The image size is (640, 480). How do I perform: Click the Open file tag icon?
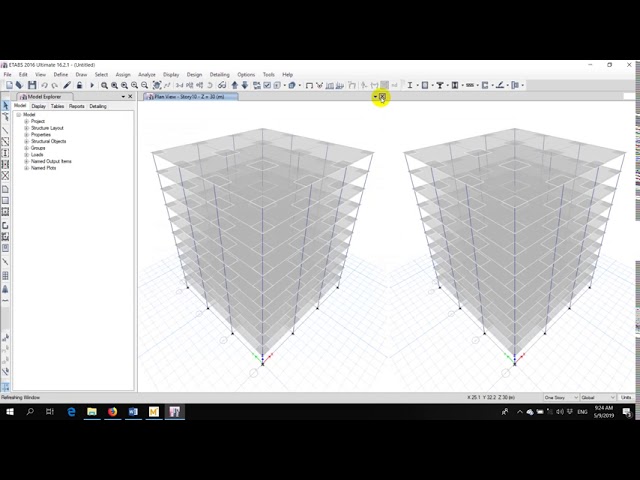(19, 85)
